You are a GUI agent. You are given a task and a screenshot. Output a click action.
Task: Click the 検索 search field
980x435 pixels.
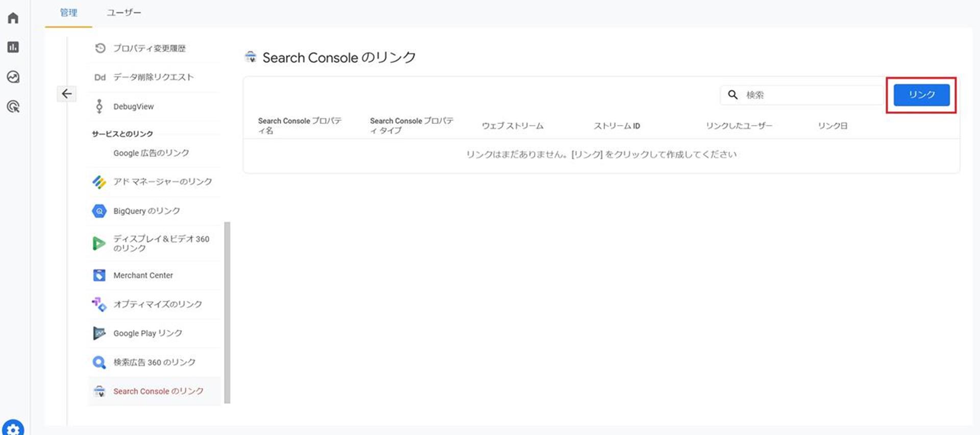click(801, 95)
